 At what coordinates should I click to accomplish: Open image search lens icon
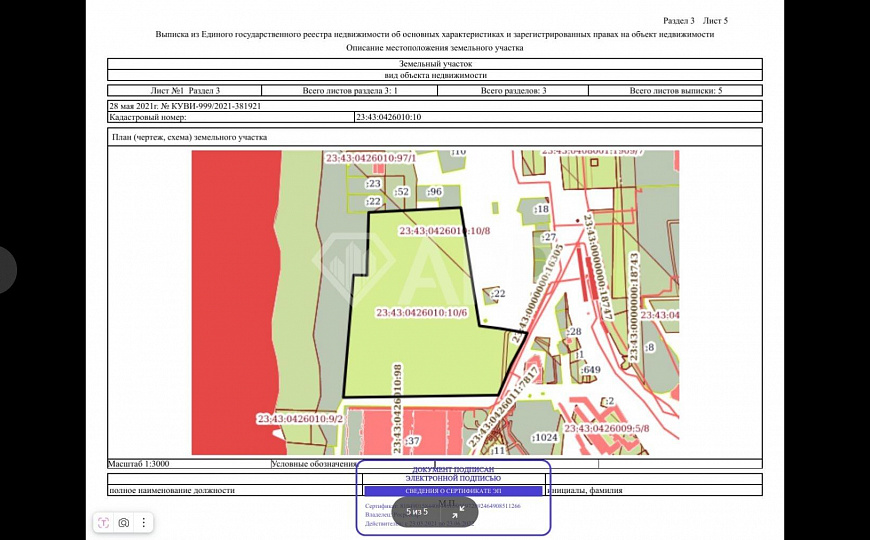124,522
